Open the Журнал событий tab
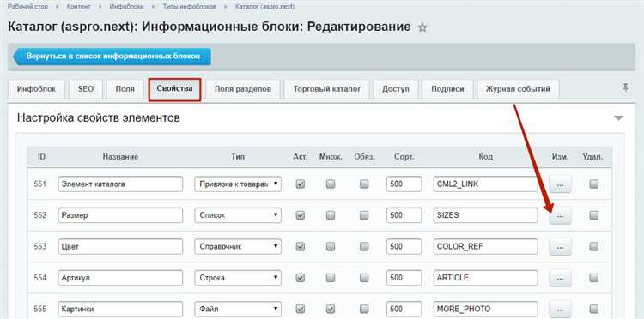This screenshot has height=319, width=644. point(518,89)
